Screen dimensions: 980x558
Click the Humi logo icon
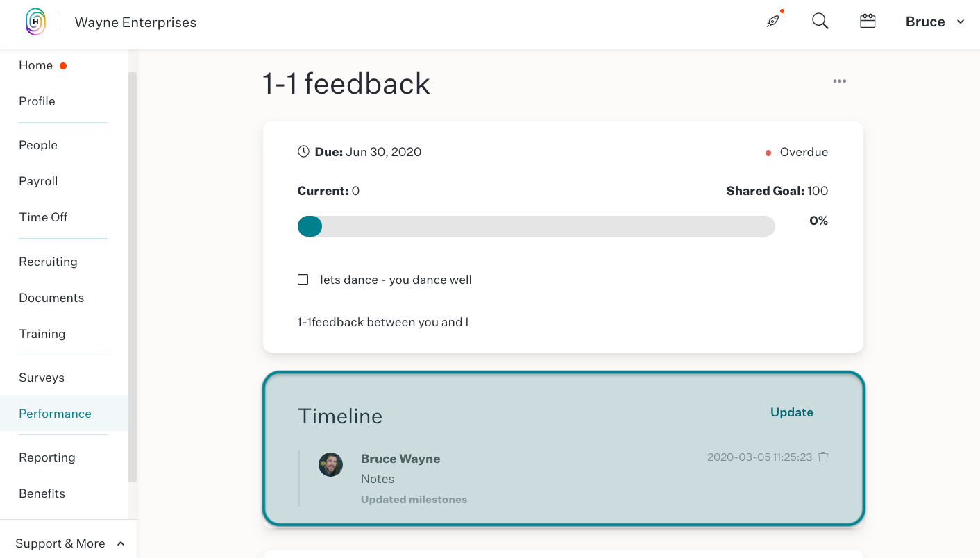(35, 22)
